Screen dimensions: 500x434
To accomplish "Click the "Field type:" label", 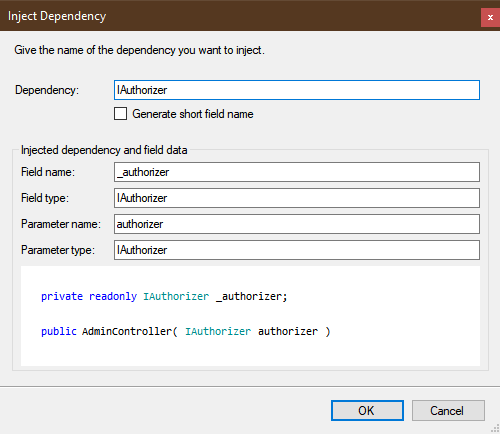I will pos(45,198).
